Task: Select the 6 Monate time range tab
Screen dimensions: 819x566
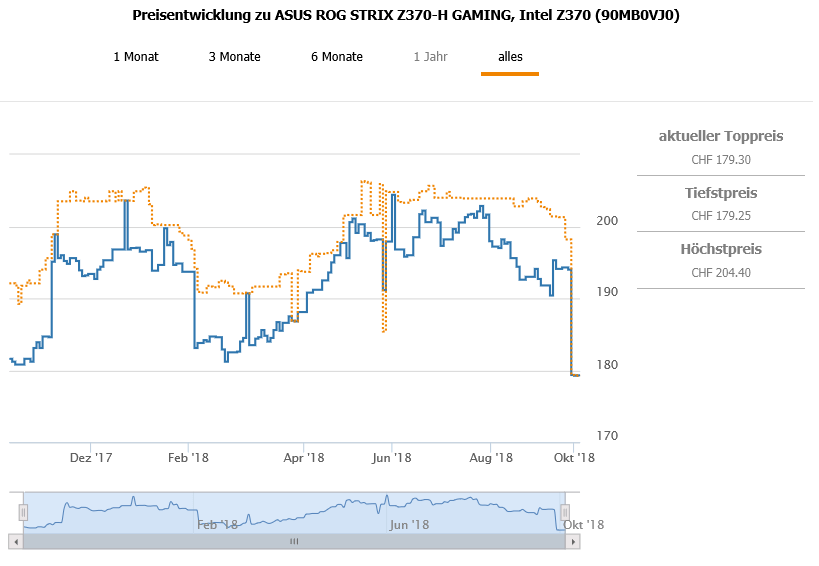Action: click(337, 57)
